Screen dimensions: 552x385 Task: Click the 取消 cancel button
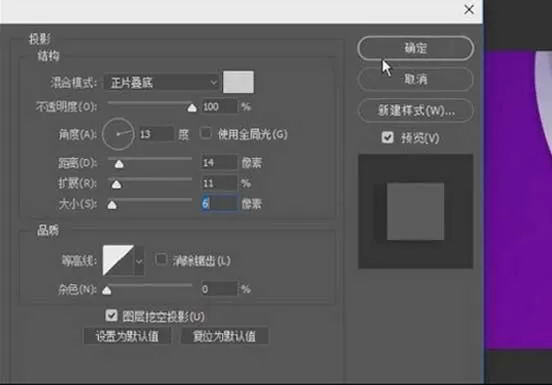(x=415, y=79)
